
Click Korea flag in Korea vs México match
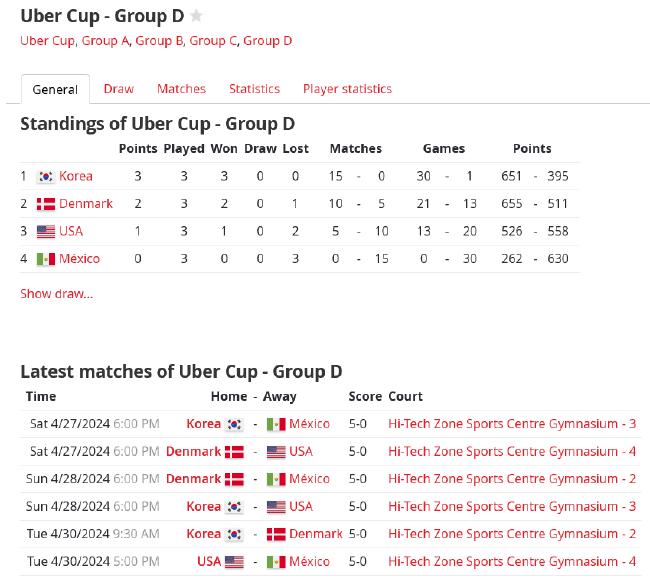coord(234,424)
